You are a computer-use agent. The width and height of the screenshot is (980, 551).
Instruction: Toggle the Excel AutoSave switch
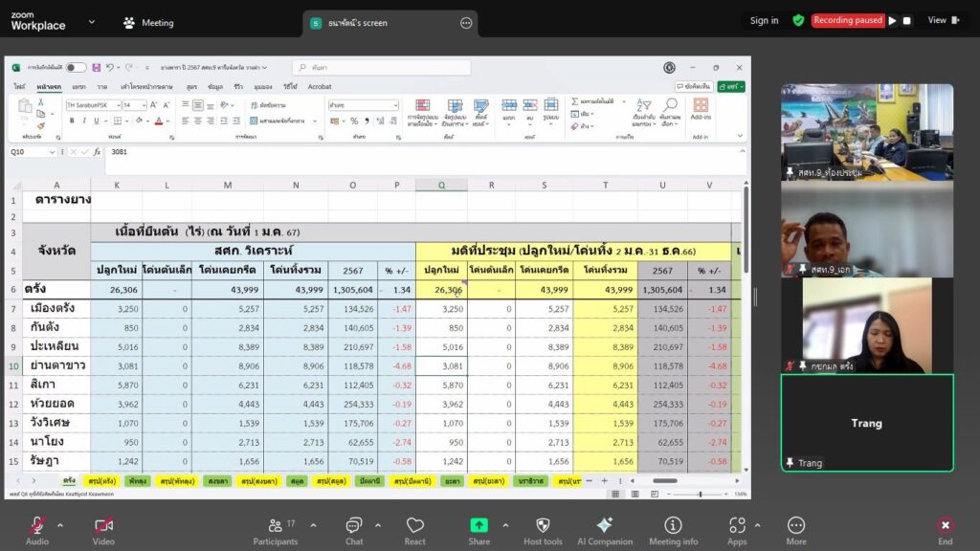tap(76, 68)
